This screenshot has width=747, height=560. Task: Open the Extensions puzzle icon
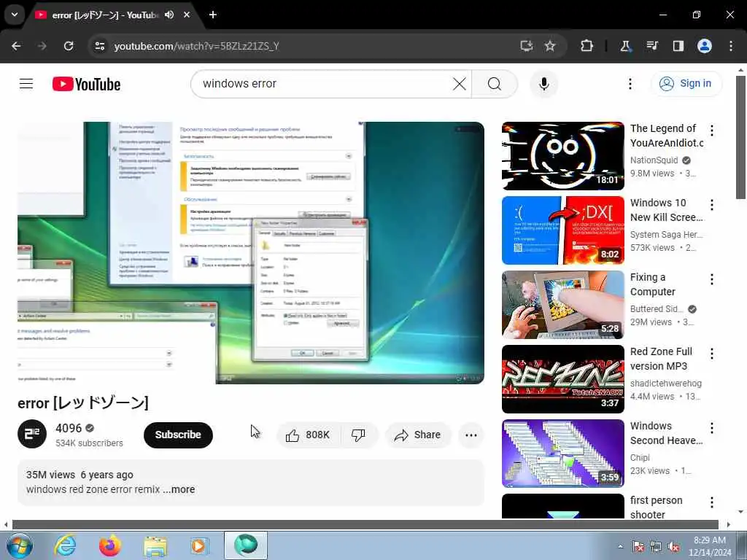pyautogui.click(x=587, y=46)
